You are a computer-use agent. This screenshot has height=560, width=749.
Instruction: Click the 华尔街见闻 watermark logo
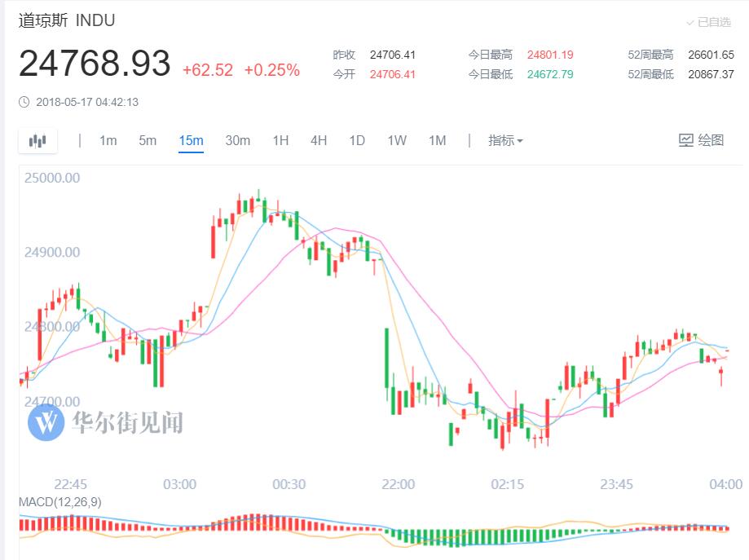point(46,421)
